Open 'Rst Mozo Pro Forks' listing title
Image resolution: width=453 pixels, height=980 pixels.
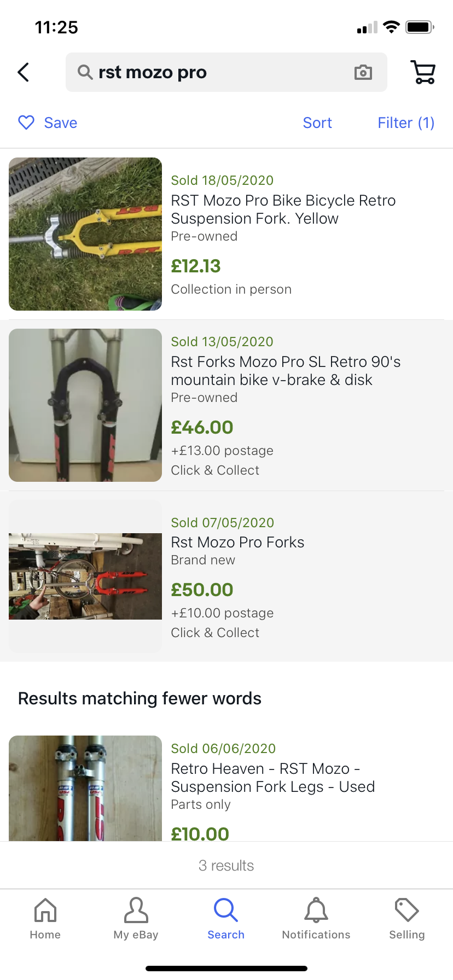click(237, 542)
